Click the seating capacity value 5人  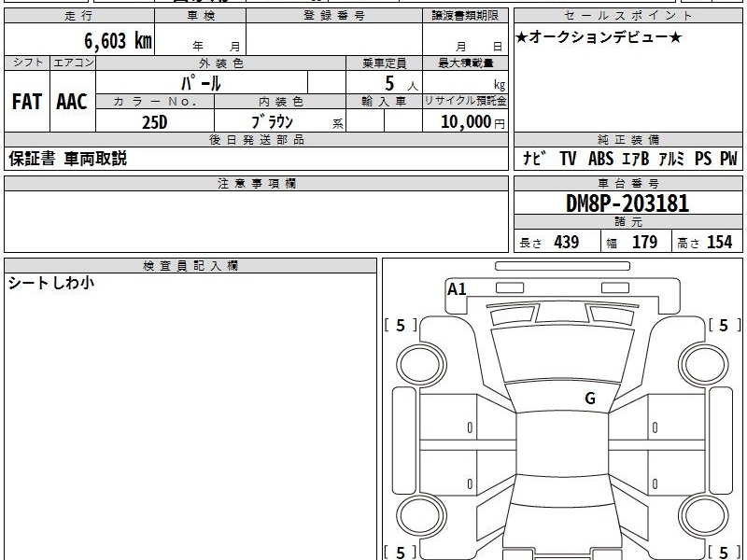click(402, 83)
